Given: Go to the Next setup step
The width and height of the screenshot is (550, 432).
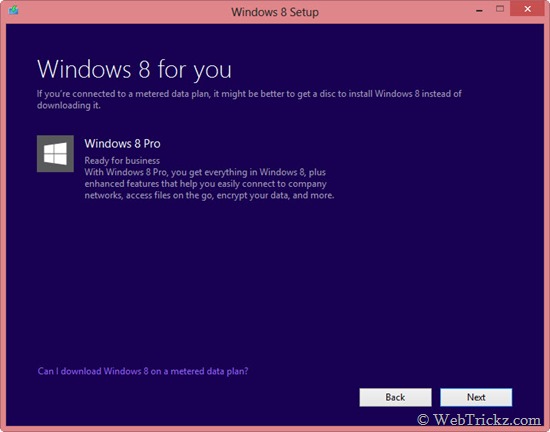Looking at the screenshot, I should pos(476,397).
